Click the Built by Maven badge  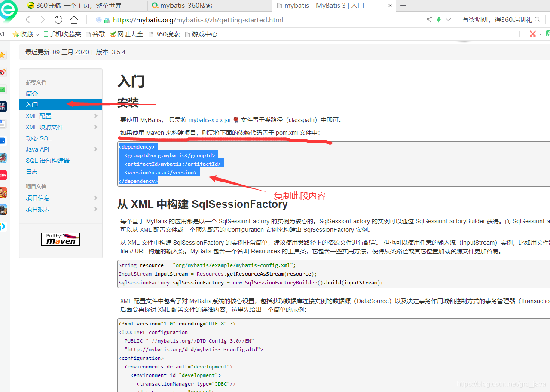(x=61, y=239)
